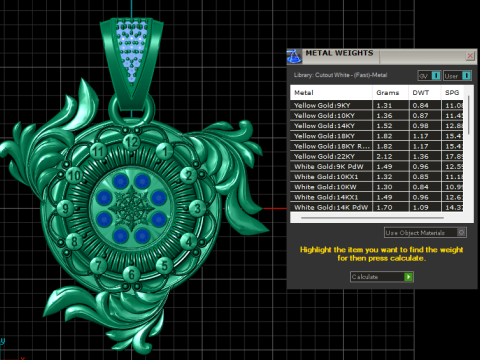Select the White Gold:10KX1 row
This screenshot has width=480, height=360.
[x=377, y=177]
